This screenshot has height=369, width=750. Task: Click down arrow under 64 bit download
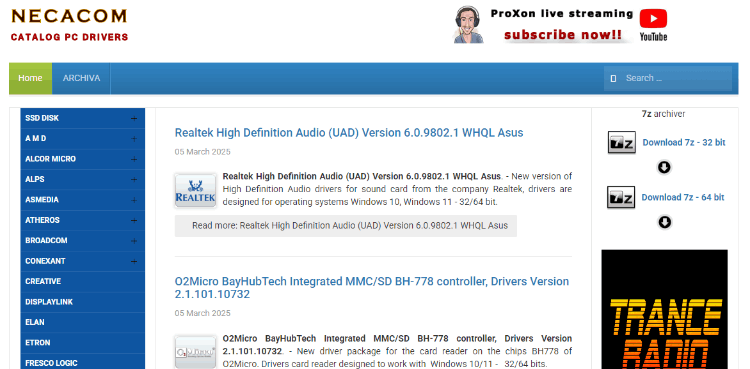tap(664, 222)
